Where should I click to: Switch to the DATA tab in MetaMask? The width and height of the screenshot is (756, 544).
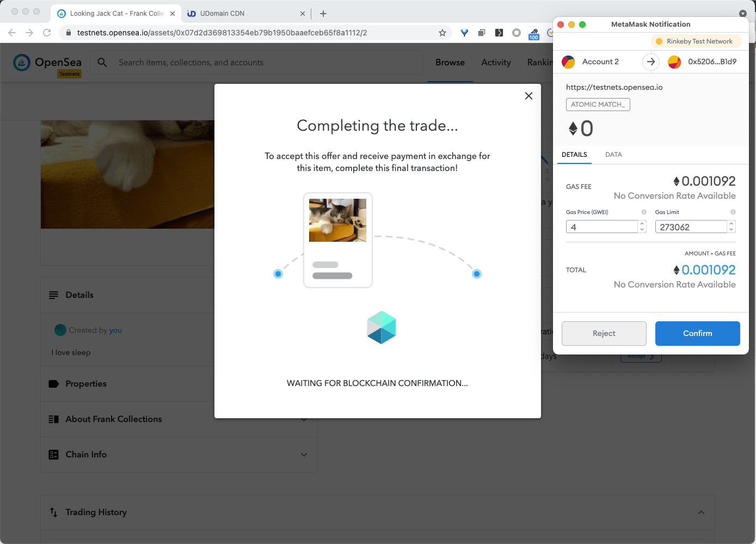click(613, 155)
